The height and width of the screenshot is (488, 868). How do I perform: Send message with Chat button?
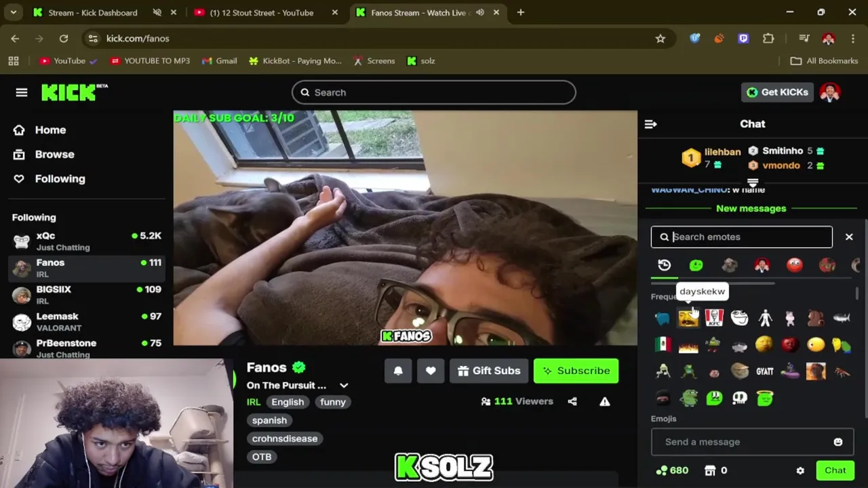(x=835, y=470)
